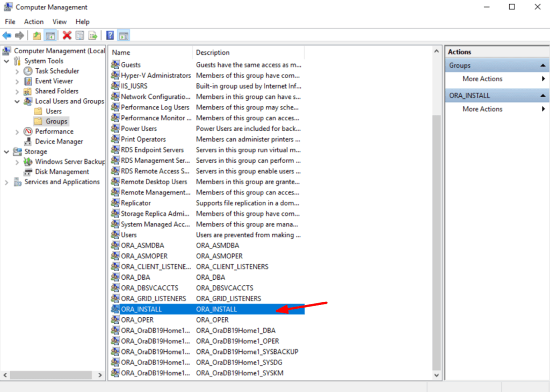Select the ORA_GRID_LISTENERS group row
This screenshot has width=550, height=392.
tap(207, 299)
